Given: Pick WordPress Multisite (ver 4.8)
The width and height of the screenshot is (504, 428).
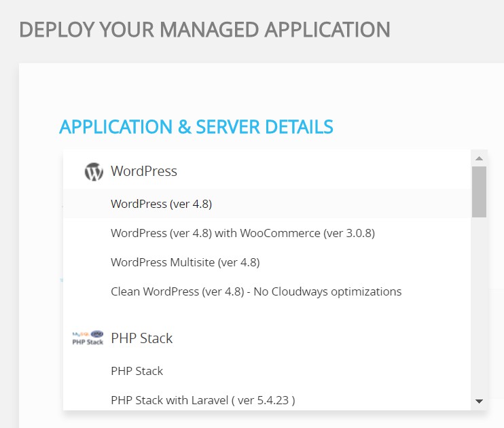Looking at the screenshot, I should click(x=267, y=262).
